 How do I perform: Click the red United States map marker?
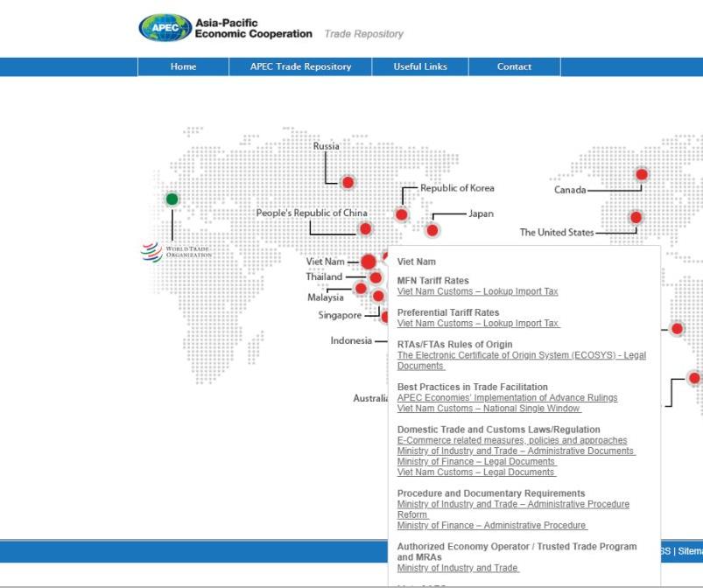[x=636, y=217]
